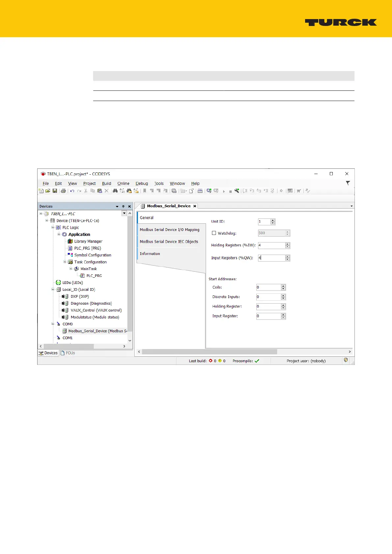Collapse the Device (TBEN-Lx-PLC-1x) node
This screenshot has width=392, height=554.
click(x=47, y=220)
